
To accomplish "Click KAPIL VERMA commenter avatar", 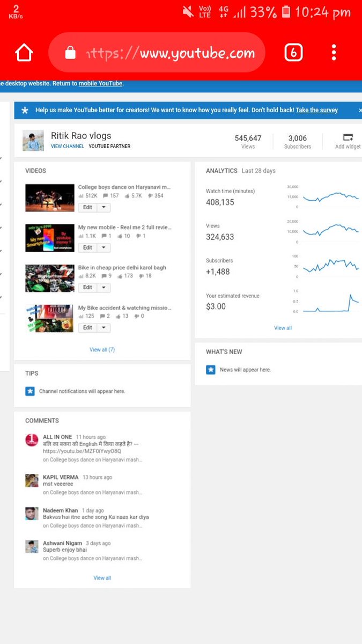I will 32,480.
